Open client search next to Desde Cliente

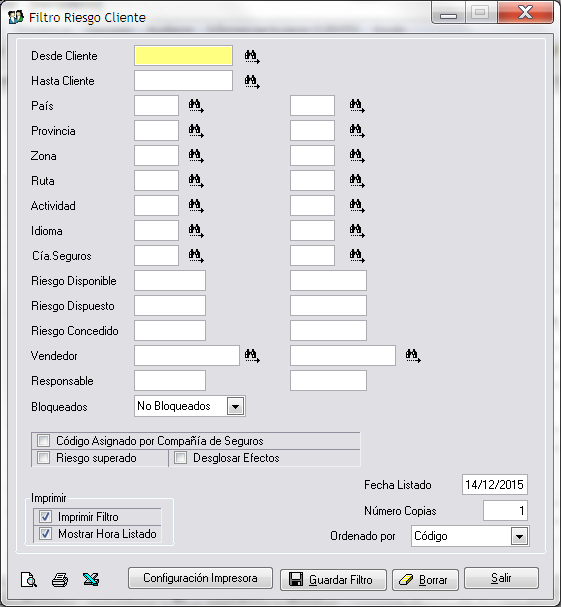coord(252,57)
